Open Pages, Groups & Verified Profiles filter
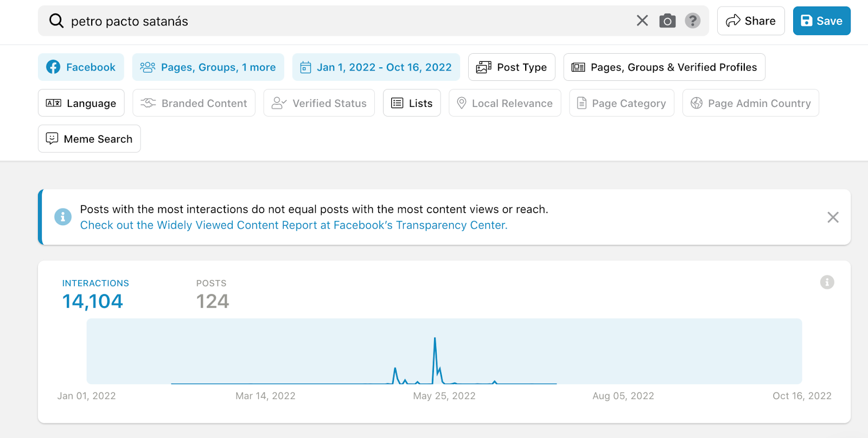 pos(664,67)
